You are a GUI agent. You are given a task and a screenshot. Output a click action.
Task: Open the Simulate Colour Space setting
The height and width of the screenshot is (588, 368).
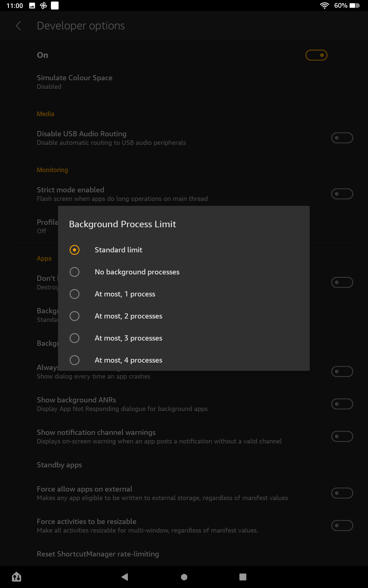(75, 81)
